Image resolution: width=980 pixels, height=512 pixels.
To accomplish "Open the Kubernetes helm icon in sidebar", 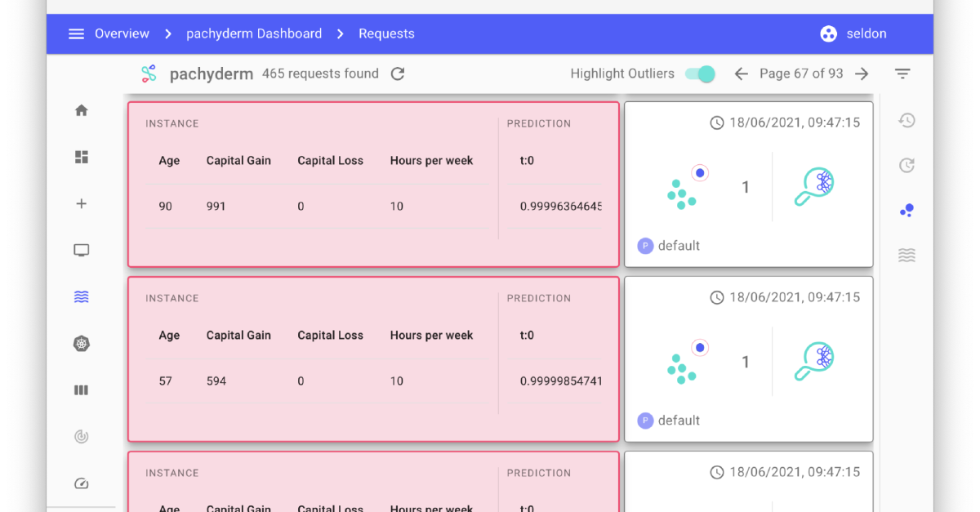I will point(81,344).
